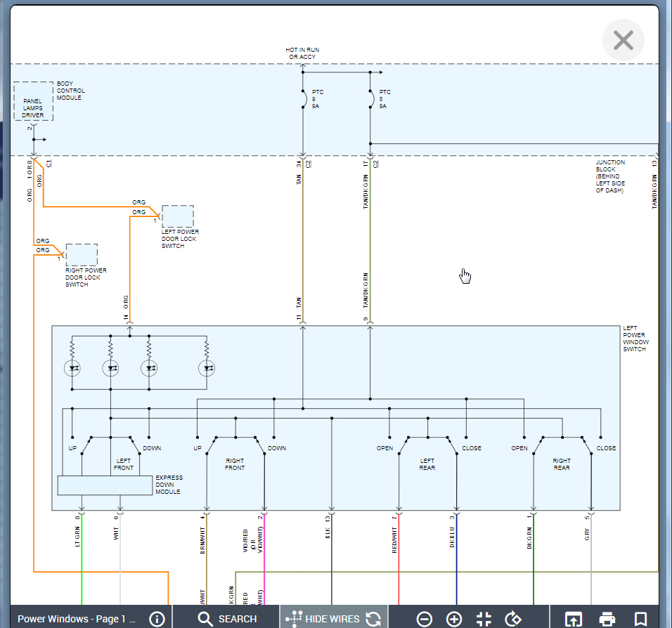The width and height of the screenshot is (672, 628).
Task: Click the rotate diagram icon
Action: click(514, 619)
